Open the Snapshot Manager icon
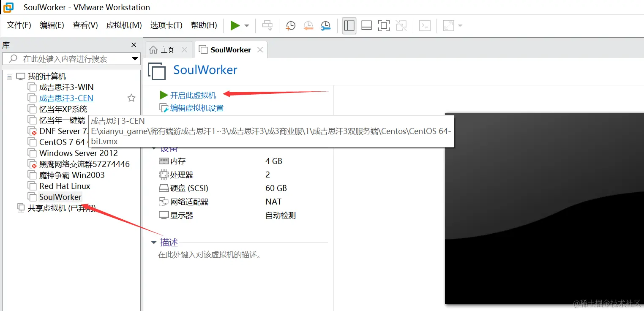The image size is (644, 311). [325, 25]
